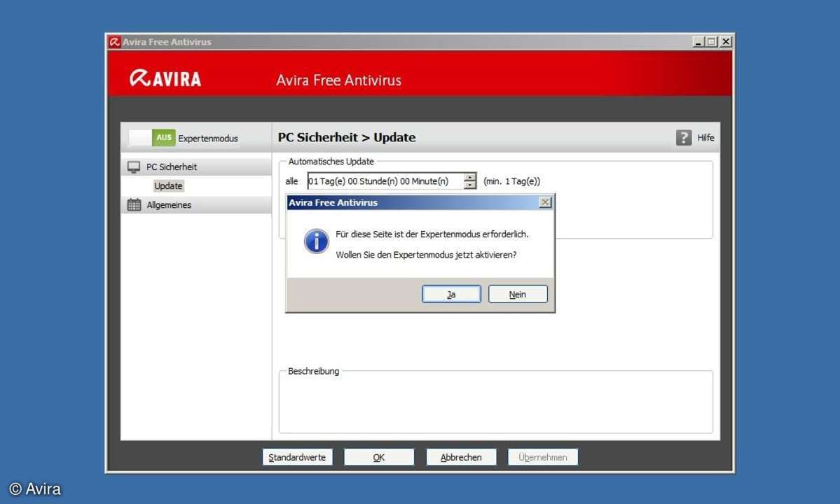Increase update interval with up arrow

tap(470, 177)
